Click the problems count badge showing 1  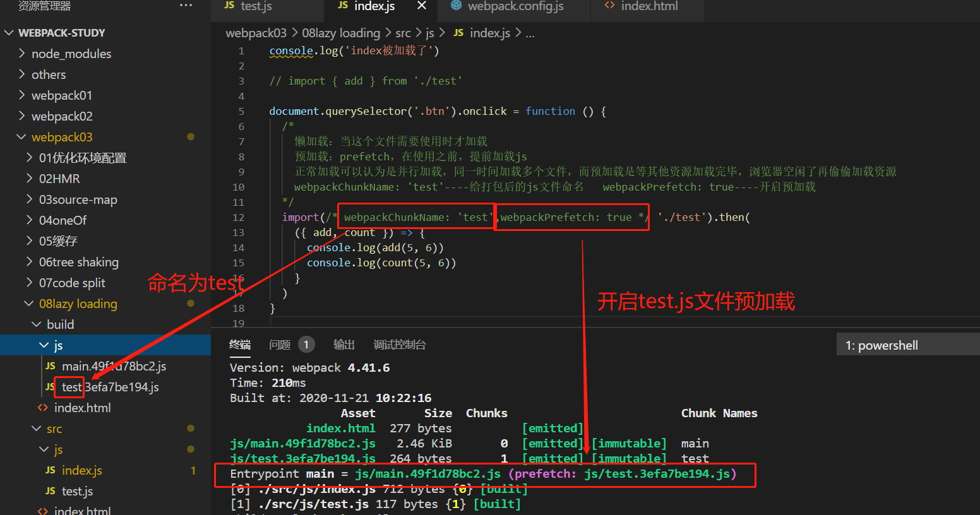306,345
